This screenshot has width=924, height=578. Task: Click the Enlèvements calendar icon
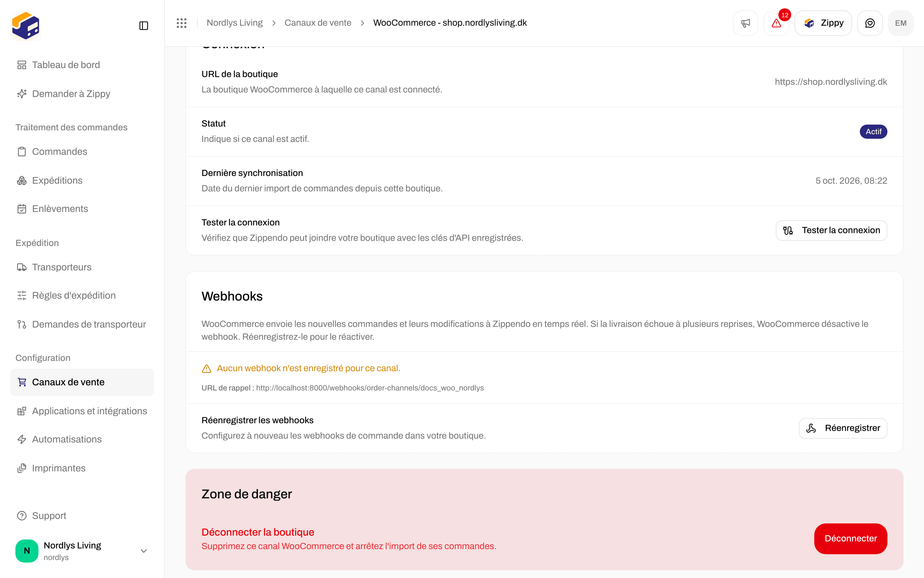point(22,209)
